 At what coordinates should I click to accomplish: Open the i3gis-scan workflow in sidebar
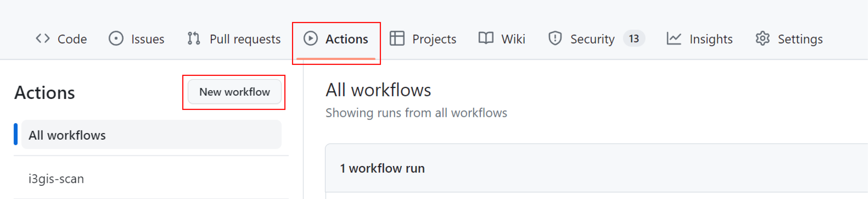pos(56,179)
